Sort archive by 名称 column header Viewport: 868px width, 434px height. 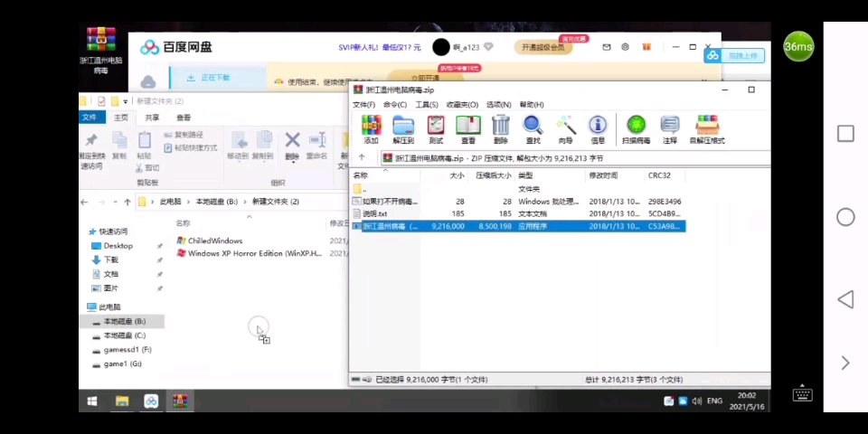point(386,175)
